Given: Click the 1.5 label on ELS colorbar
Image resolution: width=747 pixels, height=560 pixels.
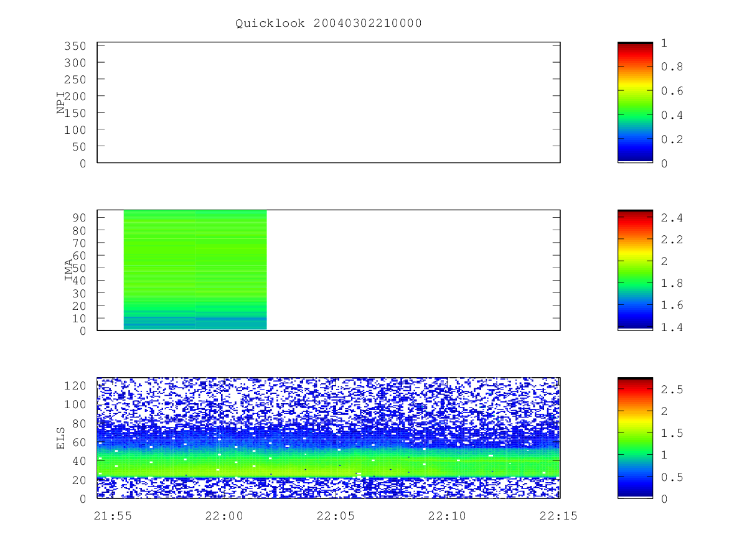Looking at the screenshot, I should tap(671, 433).
